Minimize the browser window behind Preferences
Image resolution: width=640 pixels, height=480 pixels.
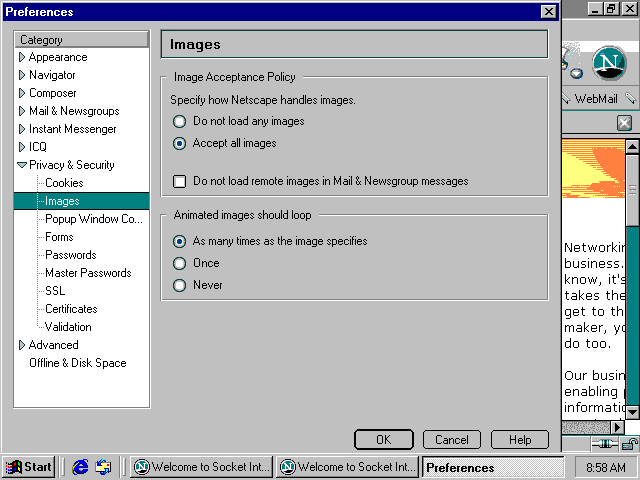click(x=596, y=9)
